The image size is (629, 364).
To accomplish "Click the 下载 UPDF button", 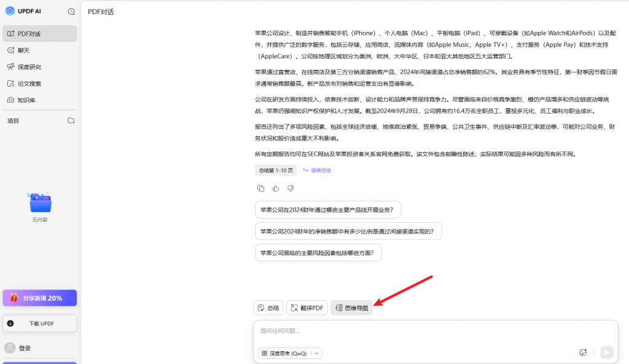I will click(x=39, y=323).
